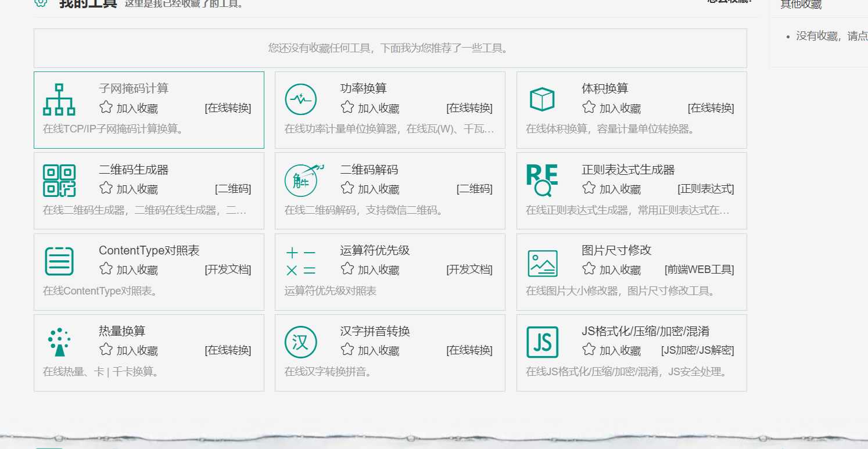Open the ContentType对照表 list document icon
The width and height of the screenshot is (868, 449).
[59, 261]
